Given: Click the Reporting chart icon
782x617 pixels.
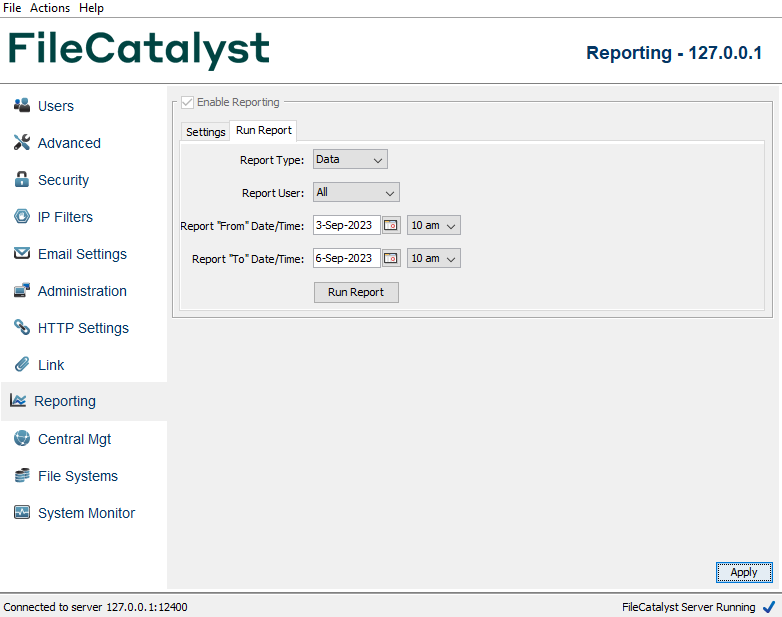Looking at the screenshot, I should click(18, 401).
